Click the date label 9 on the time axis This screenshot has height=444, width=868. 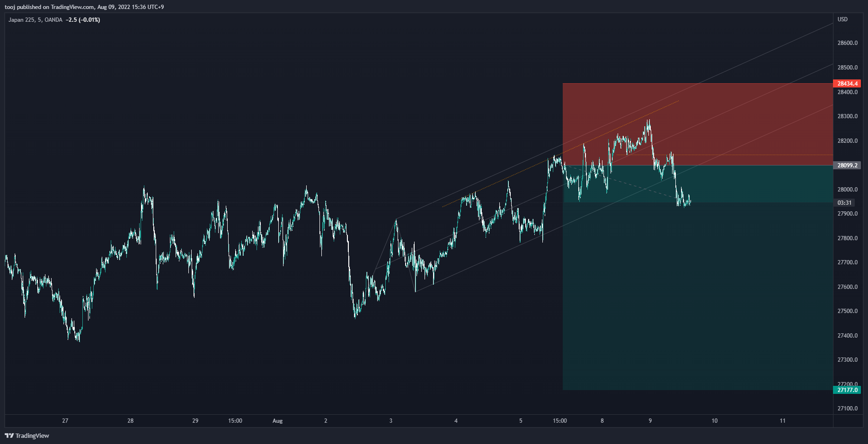coord(650,421)
